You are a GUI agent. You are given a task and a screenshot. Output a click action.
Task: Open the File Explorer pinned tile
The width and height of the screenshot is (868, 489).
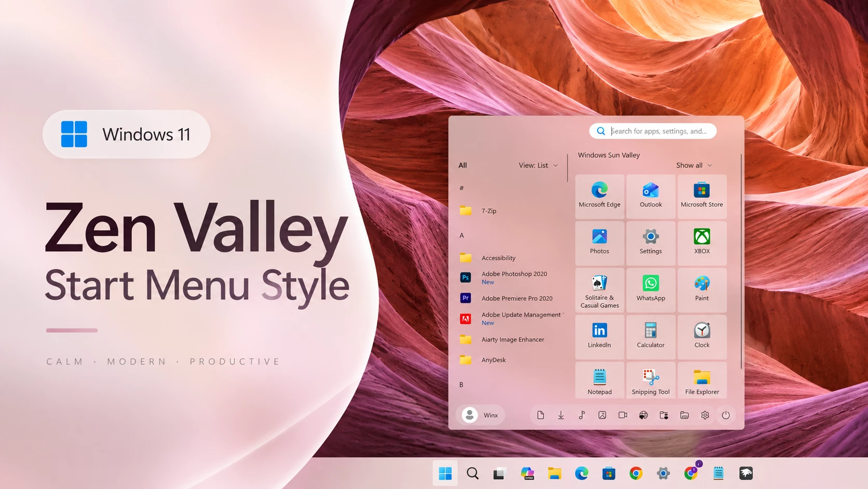701,381
